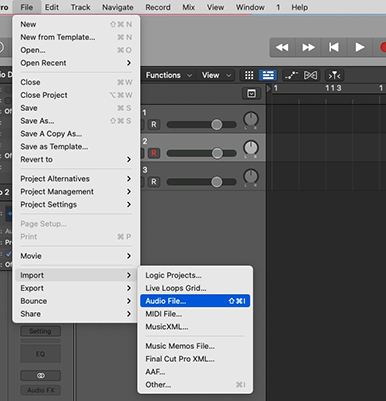Image resolution: width=386 pixels, height=401 pixels.
Task: Expand the Project Settings submenu
Action: (x=76, y=205)
